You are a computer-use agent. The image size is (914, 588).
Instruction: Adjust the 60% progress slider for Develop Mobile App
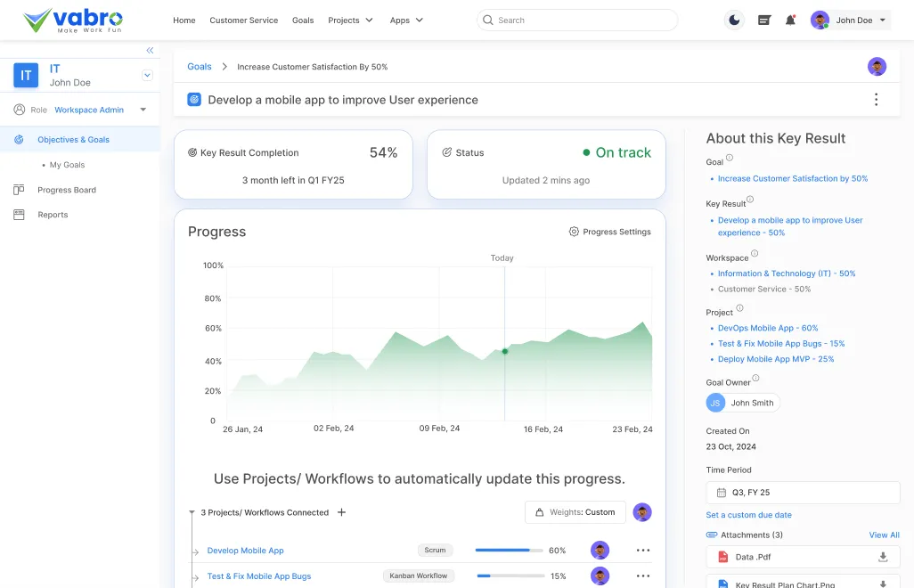coord(508,551)
